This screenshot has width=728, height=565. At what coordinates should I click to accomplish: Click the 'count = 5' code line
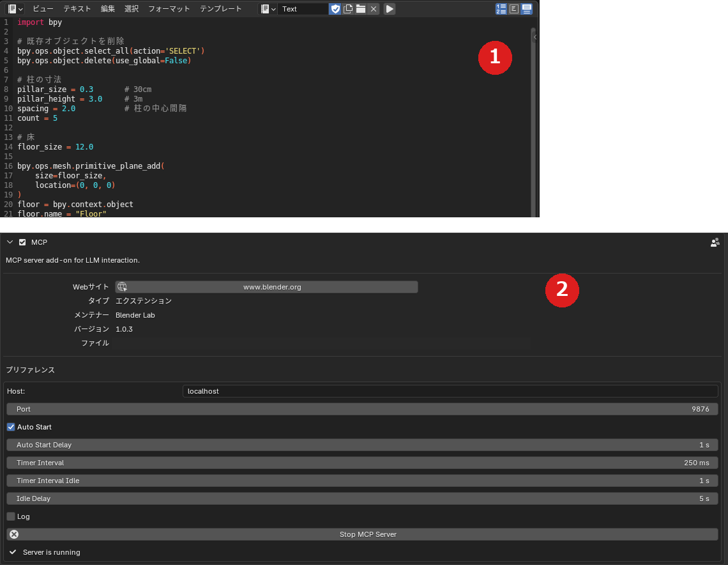[x=37, y=118]
